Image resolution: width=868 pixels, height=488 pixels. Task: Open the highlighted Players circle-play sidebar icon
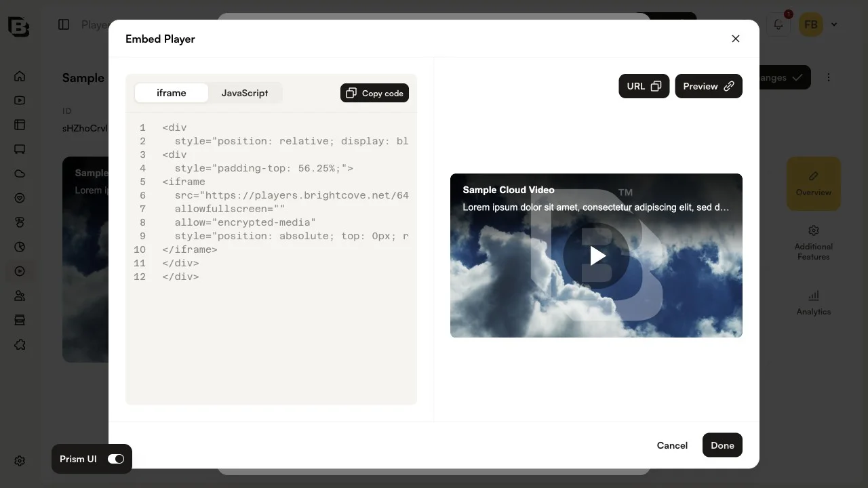pyautogui.click(x=20, y=271)
